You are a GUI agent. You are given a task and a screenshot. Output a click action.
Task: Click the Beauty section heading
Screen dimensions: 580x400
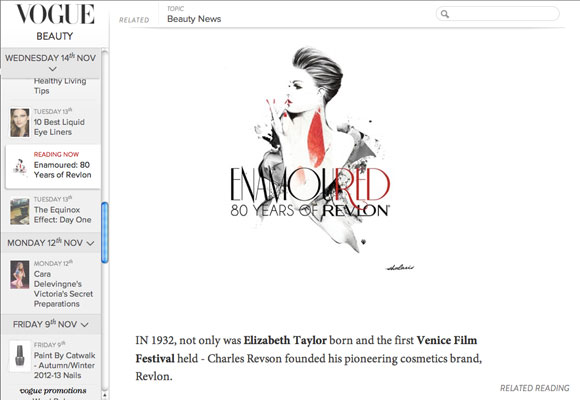(x=55, y=36)
